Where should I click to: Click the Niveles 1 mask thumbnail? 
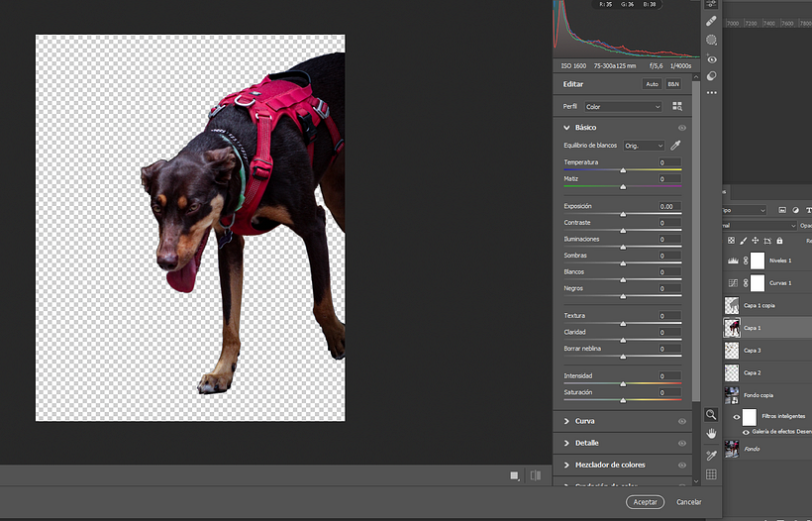pyautogui.click(x=758, y=260)
